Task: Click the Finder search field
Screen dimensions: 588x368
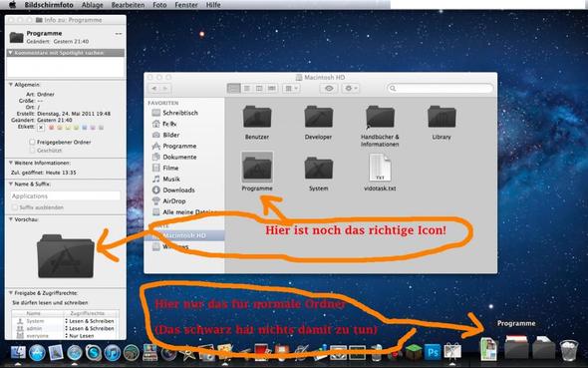Action: [x=440, y=88]
